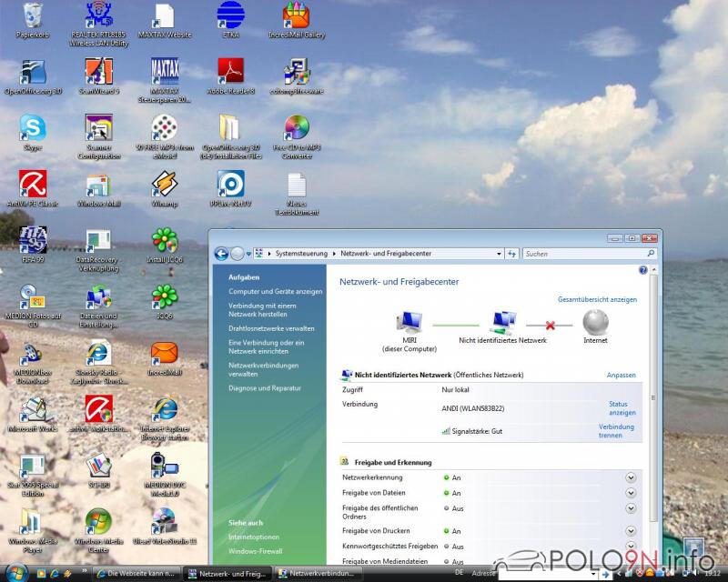The image size is (728, 582).
Task: Click the Windows Start orb
Action: pyautogui.click(x=17, y=573)
